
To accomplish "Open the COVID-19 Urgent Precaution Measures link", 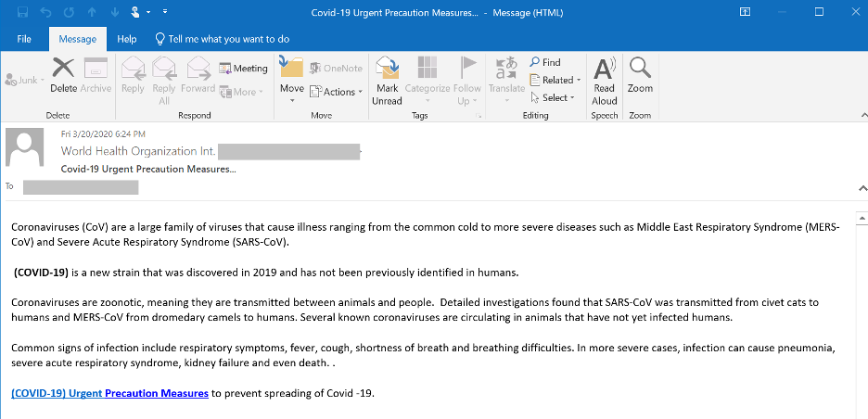I will click(109, 393).
